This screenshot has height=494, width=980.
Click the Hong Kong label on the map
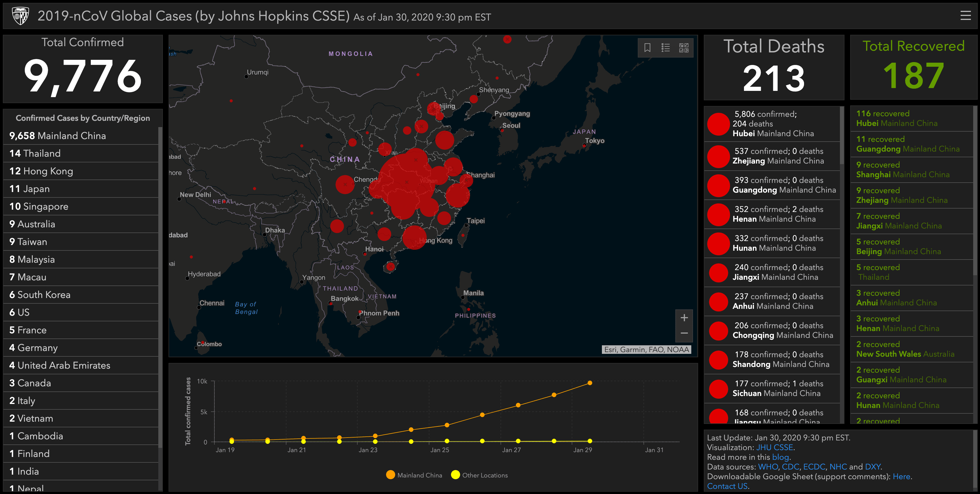click(x=436, y=240)
